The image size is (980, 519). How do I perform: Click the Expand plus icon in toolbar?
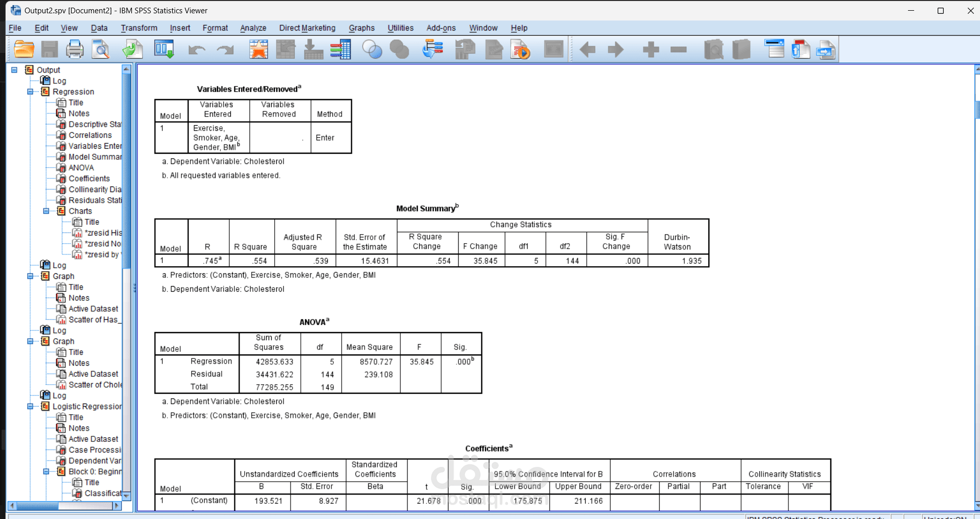point(651,50)
